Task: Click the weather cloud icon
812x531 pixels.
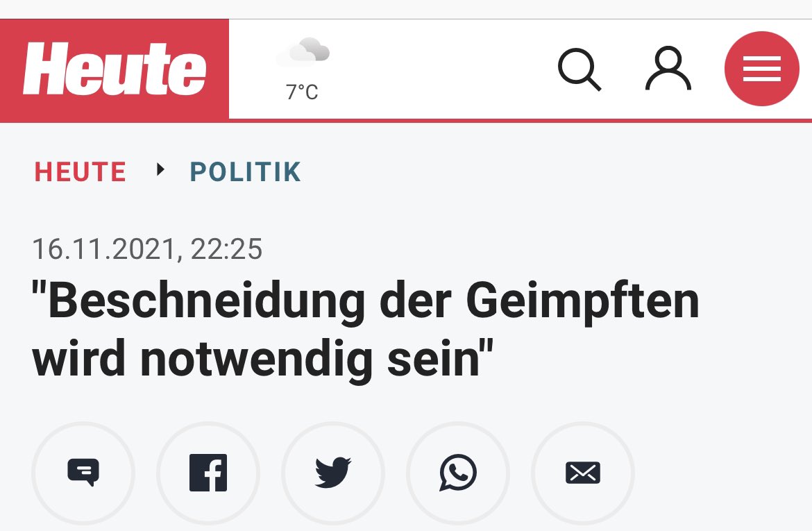Action: tap(302, 52)
